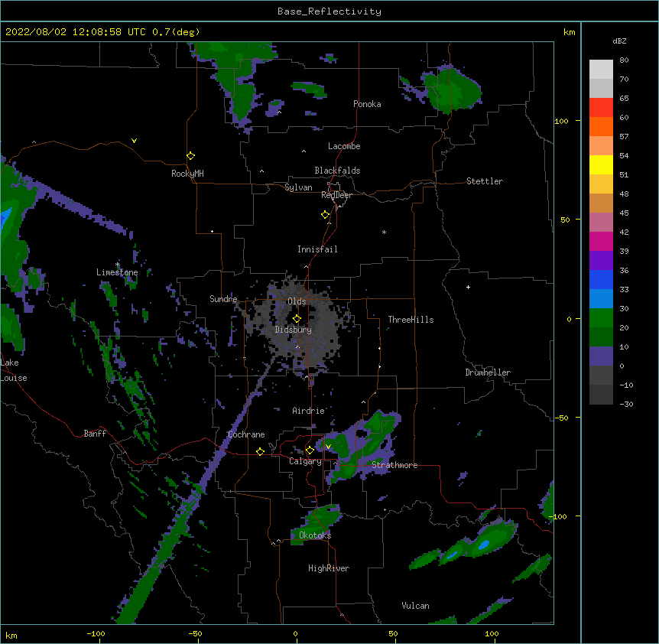Select the yellow diamond marker above RockyMH
Screen dimensions: 659x644
click(x=190, y=155)
